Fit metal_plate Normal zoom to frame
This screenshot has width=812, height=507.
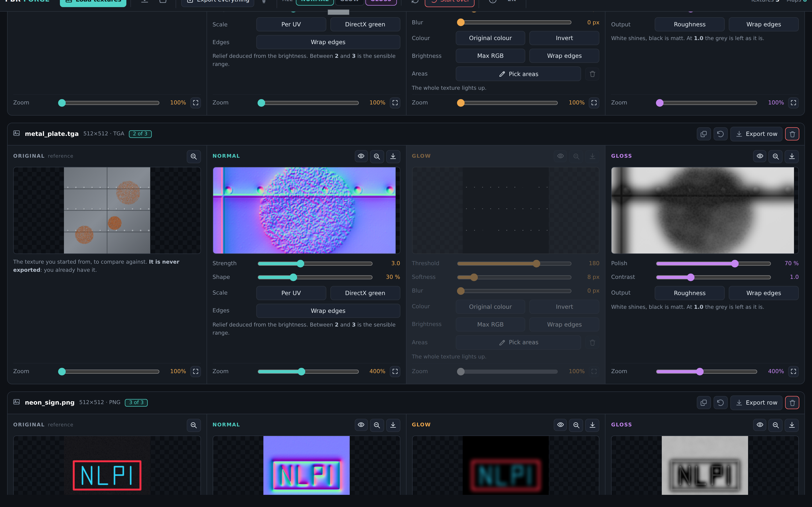[395, 371]
